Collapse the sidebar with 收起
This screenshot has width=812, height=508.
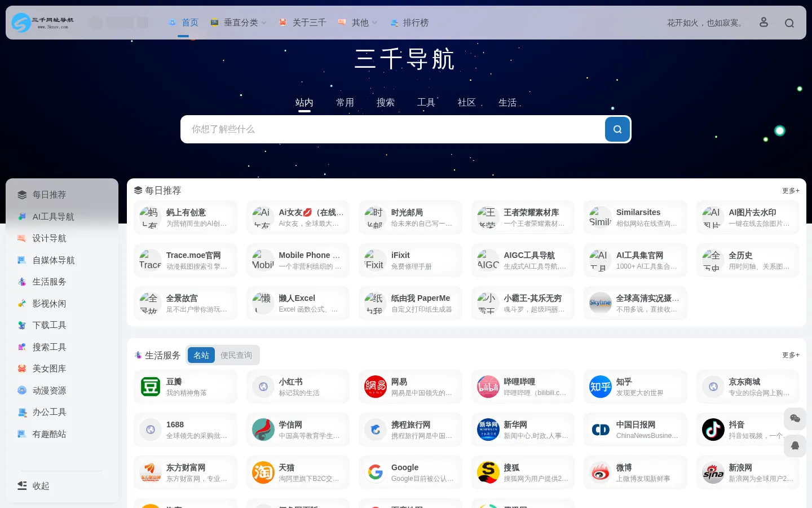(x=34, y=486)
